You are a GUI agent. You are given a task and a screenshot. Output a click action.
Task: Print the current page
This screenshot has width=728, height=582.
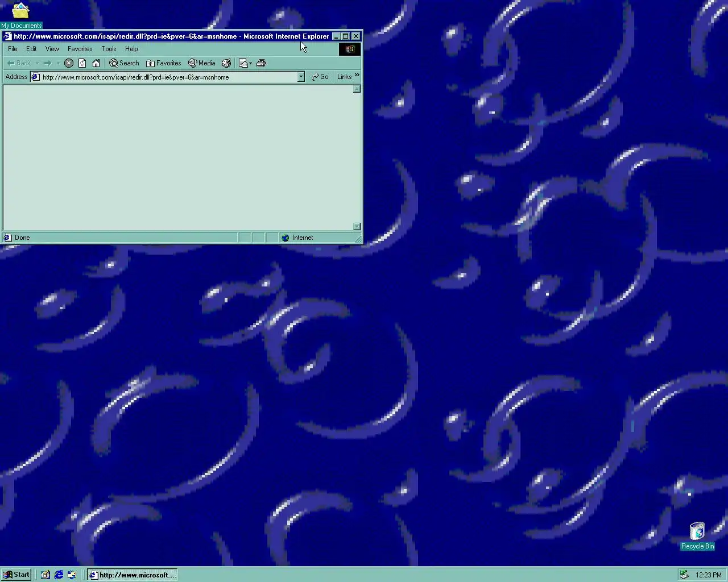coord(261,63)
